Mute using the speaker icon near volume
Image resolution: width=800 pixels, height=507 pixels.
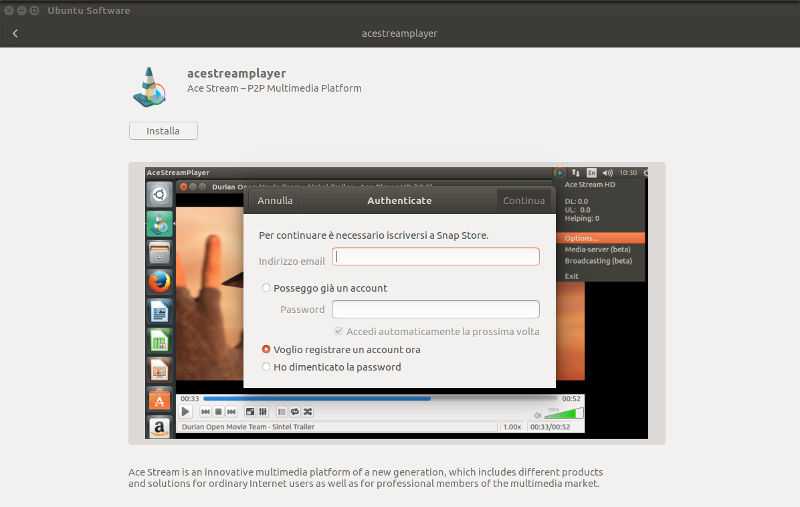[537, 415]
